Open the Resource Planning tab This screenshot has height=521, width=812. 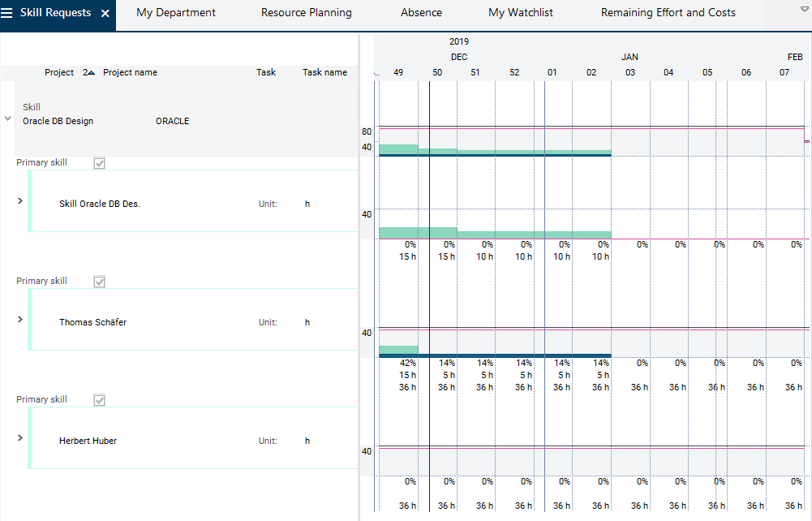click(306, 13)
